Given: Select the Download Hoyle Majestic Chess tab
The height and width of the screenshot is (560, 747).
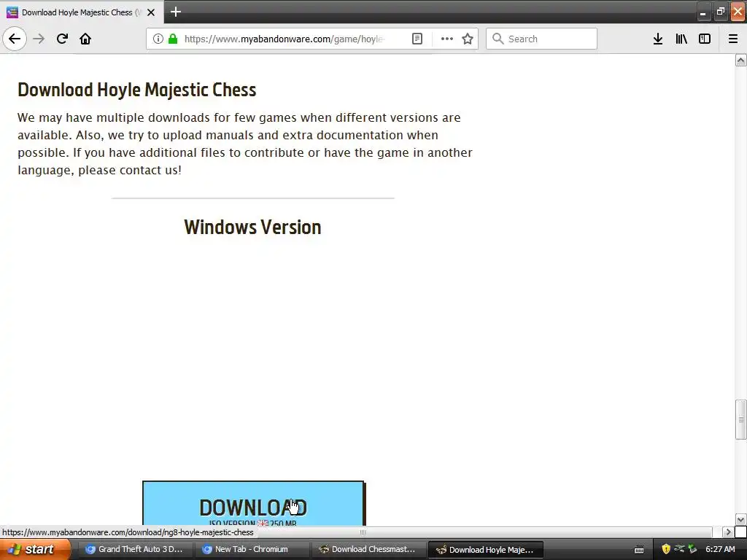Looking at the screenshot, I should pos(81,12).
